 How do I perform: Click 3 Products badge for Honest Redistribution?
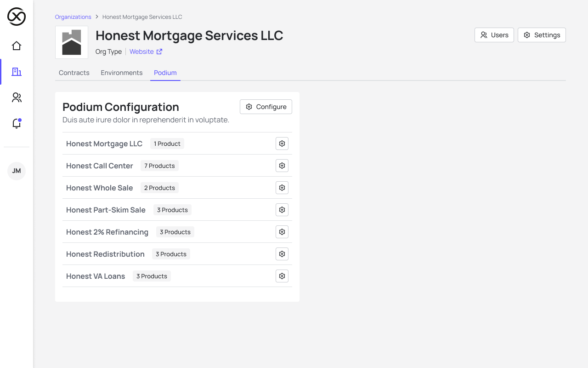click(x=171, y=254)
